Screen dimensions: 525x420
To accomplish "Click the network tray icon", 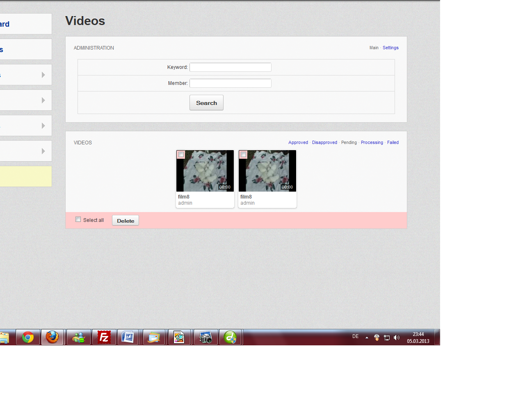I will click(386, 338).
